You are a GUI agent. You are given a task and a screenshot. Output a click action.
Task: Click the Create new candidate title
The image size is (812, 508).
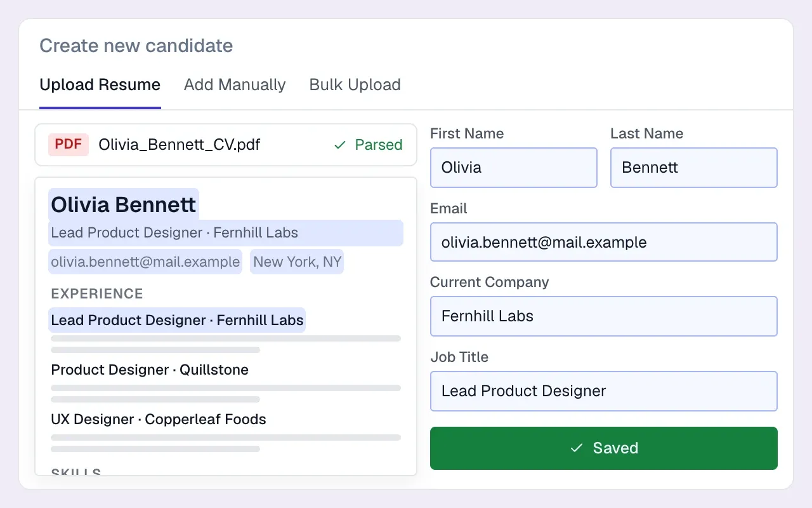[136, 46]
